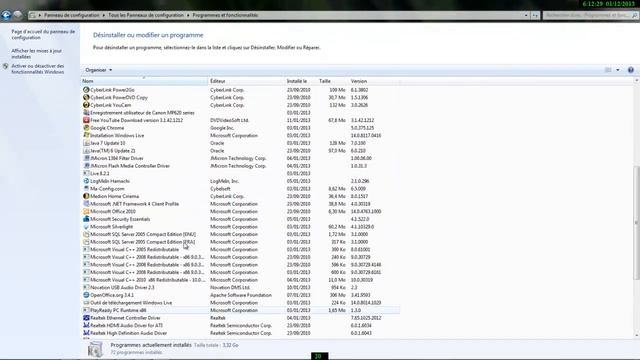Go to Panneau de configuration breadcrumb
Image resolution: width=640 pixels, height=360 pixels.
(72, 15)
